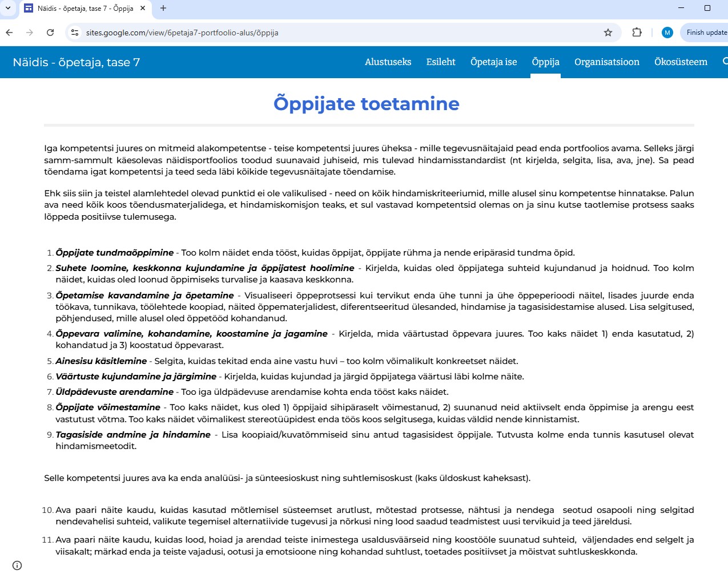Bookmark this page with star icon
This screenshot has height=574, width=728.
point(608,33)
